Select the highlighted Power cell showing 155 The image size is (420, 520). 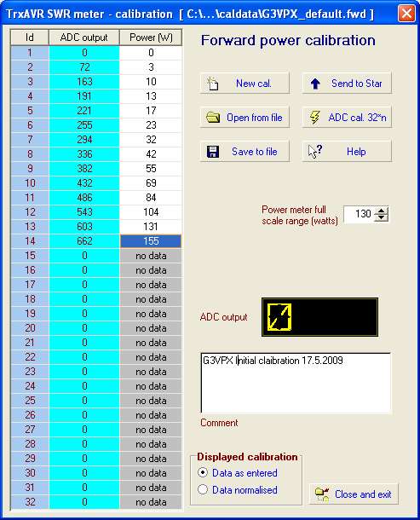tap(151, 241)
